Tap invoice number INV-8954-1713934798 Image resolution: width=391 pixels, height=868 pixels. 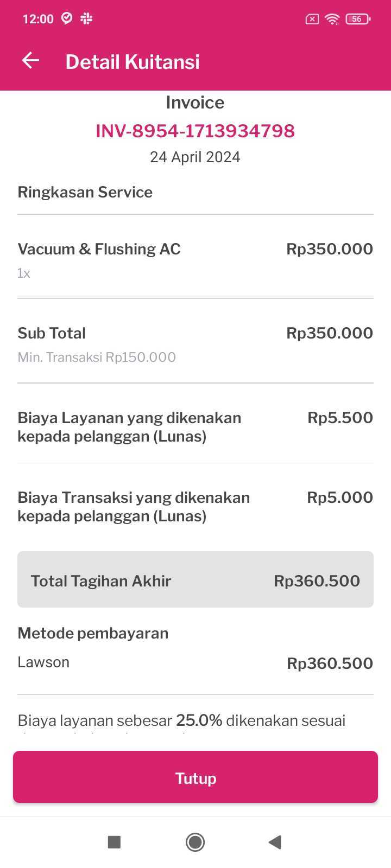[x=195, y=131]
